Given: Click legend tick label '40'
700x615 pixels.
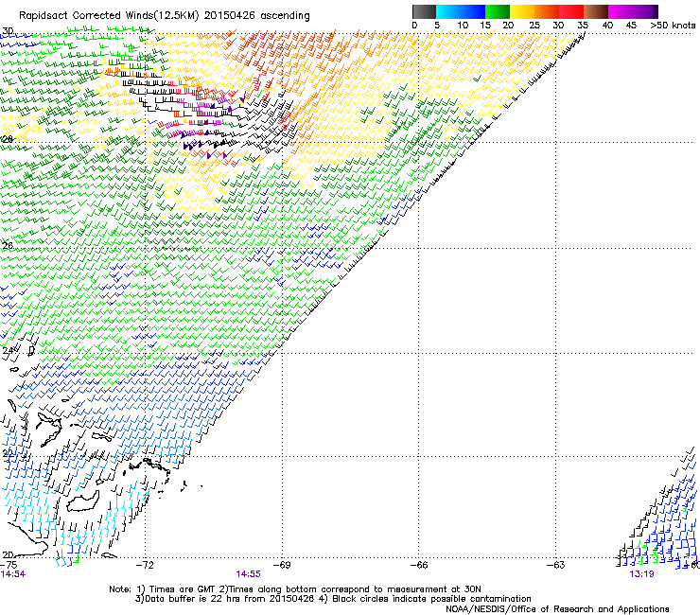Looking at the screenshot, I should coord(607,26).
